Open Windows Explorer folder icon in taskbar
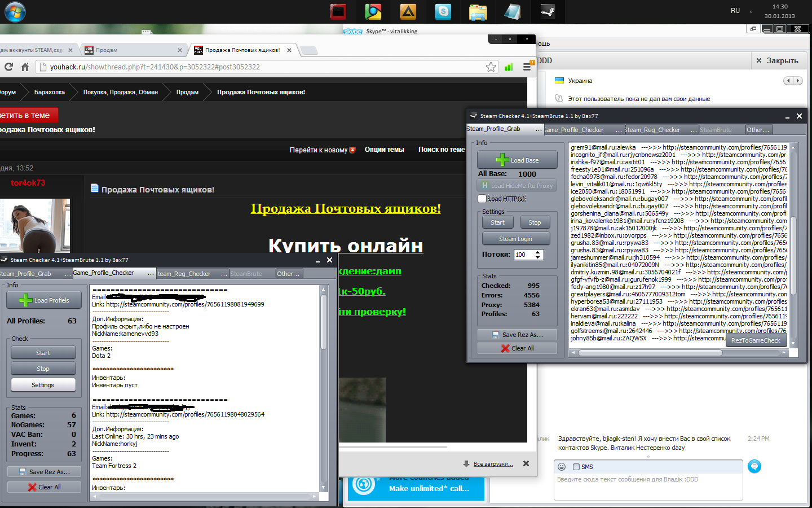The height and width of the screenshot is (508, 812). (x=478, y=11)
